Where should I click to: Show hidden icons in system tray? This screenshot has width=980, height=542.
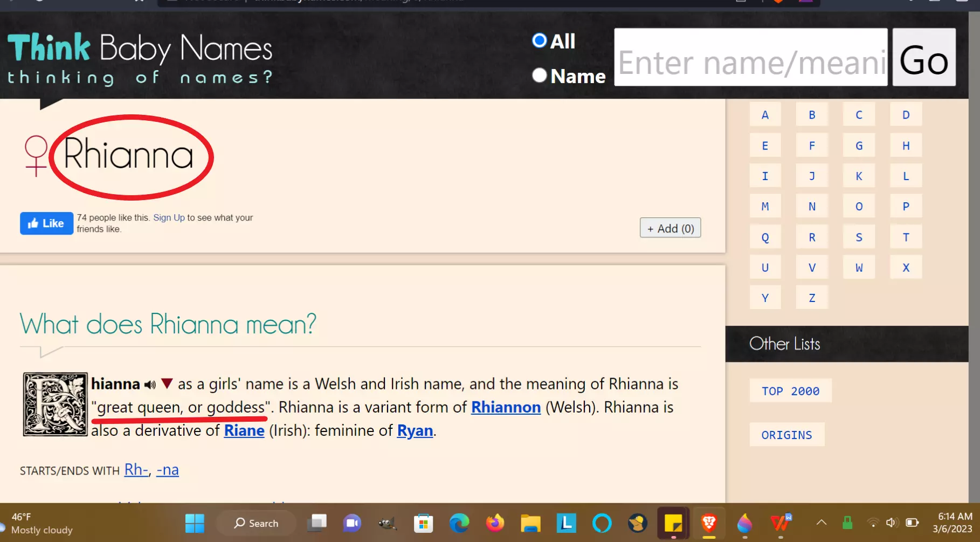click(x=821, y=523)
